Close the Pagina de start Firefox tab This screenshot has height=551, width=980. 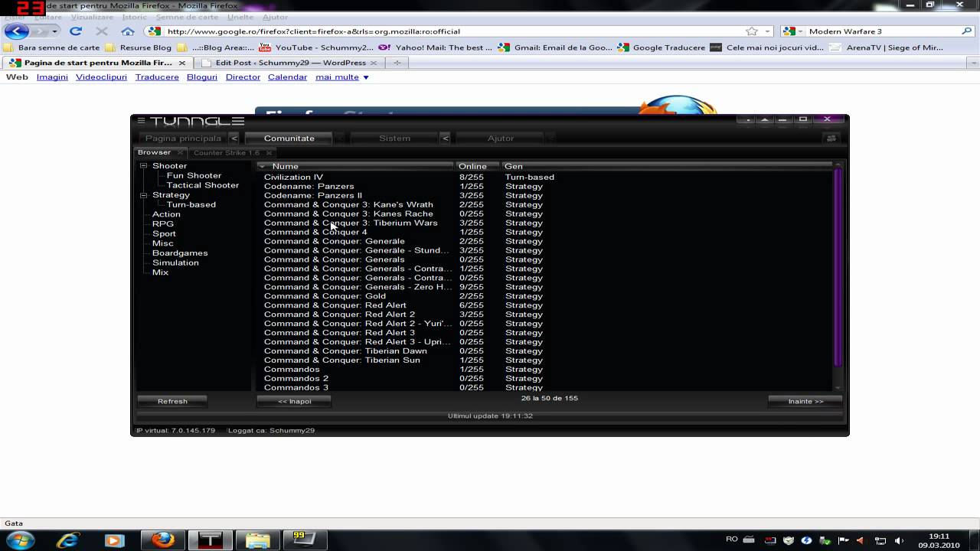pyautogui.click(x=183, y=63)
